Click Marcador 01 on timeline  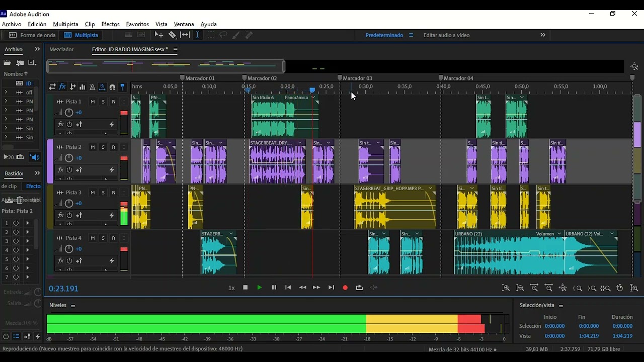click(198, 78)
